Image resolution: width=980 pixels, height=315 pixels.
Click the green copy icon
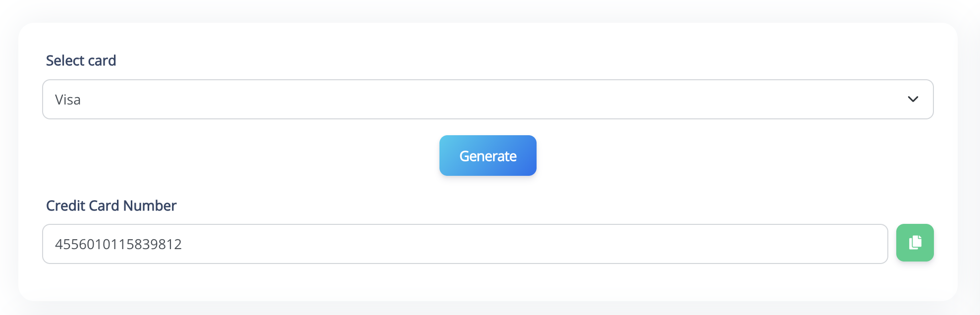pyautogui.click(x=915, y=243)
